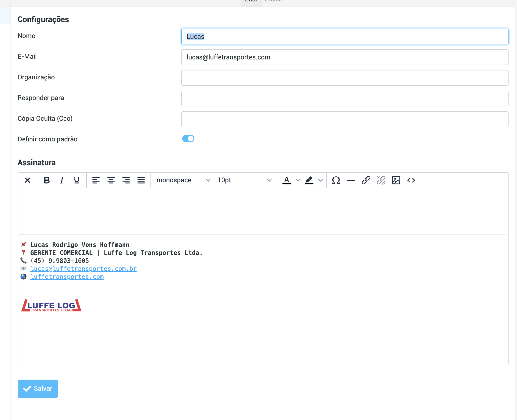
Task: Focus the Cópia Oculta (Cco) field
Action: click(345, 119)
